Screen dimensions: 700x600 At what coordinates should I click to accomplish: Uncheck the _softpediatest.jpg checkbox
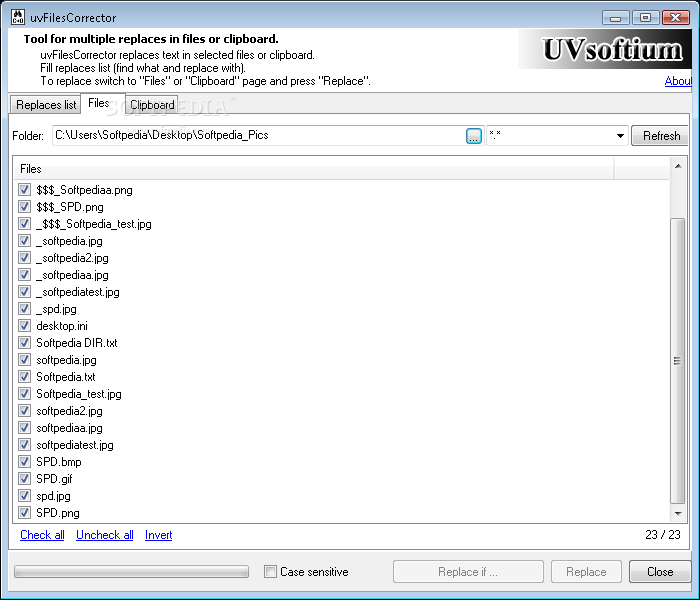coord(25,292)
